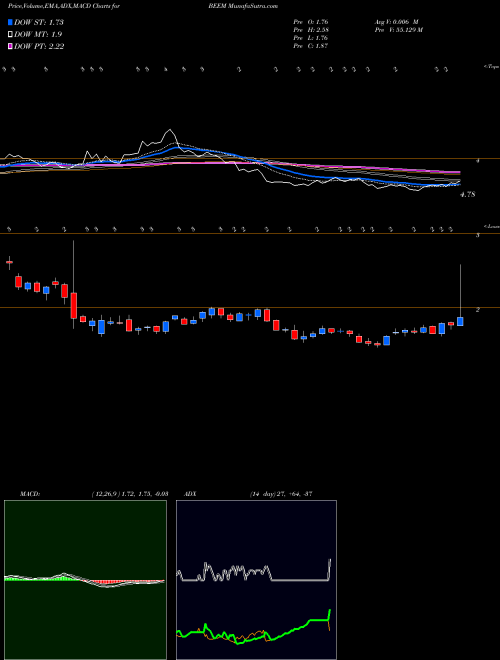Click the white price line peak on upper chart
Viewport: 500px width, 660px height.
[x=170, y=130]
